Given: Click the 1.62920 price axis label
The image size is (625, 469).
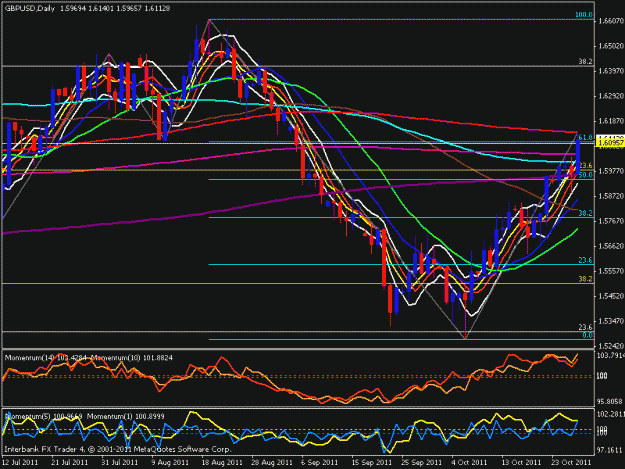Looking at the screenshot, I should coord(611,96).
